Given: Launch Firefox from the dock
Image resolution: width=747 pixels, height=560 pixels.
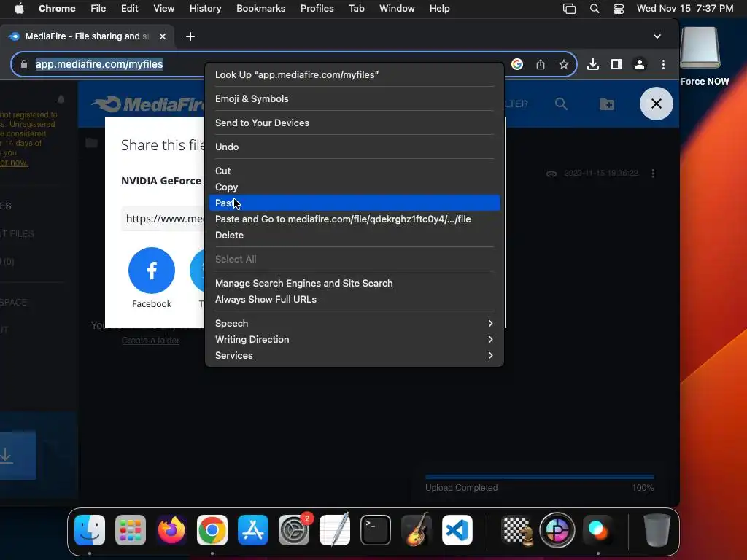Looking at the screenshot, I should [171, 530].
